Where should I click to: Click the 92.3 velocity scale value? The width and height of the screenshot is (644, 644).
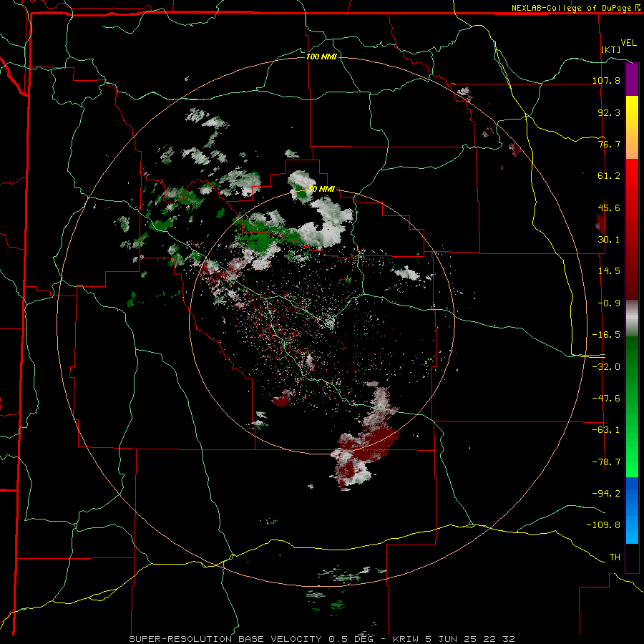pos(609,112)
